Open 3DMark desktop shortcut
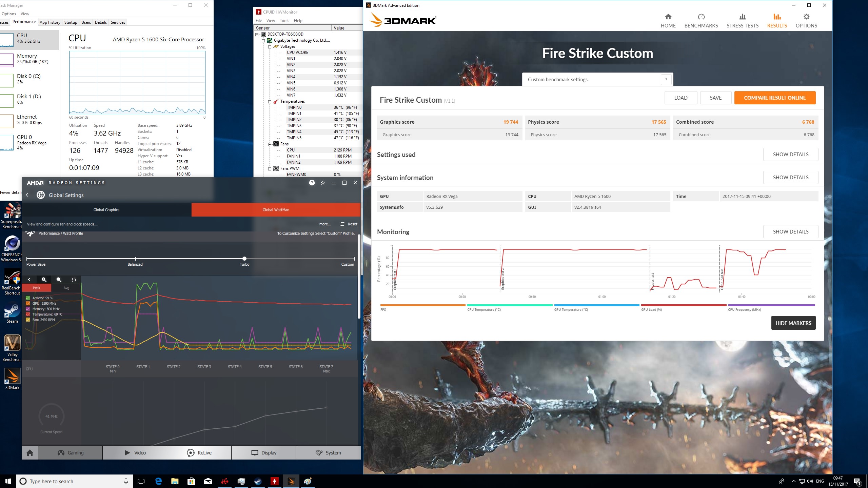This screenshot has height=488, width=868. pyautogui.click(x=12, y=379)
